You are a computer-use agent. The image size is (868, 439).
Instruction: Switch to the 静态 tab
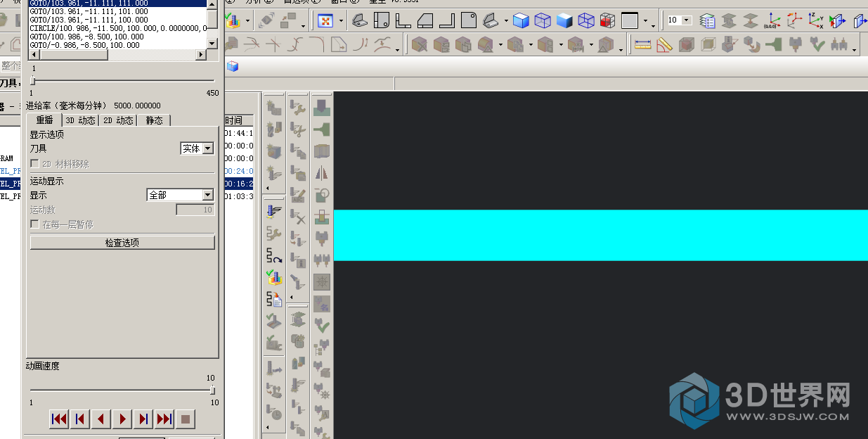[x=154, y=120]
